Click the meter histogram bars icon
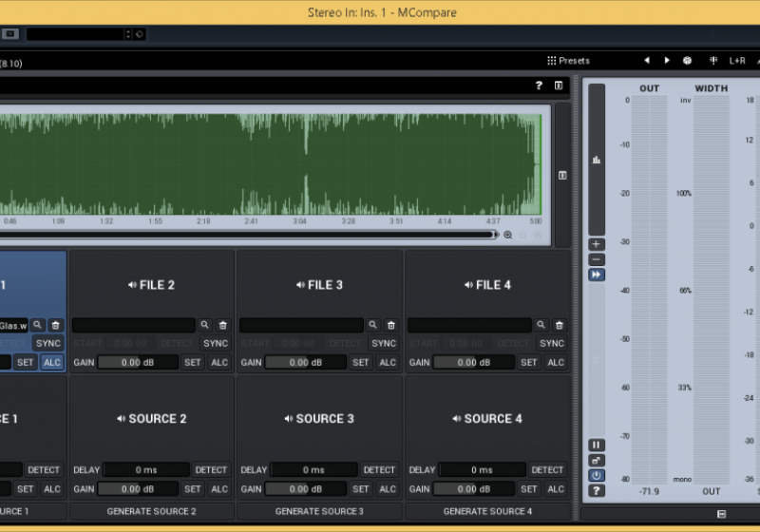 tap(597, 160)
